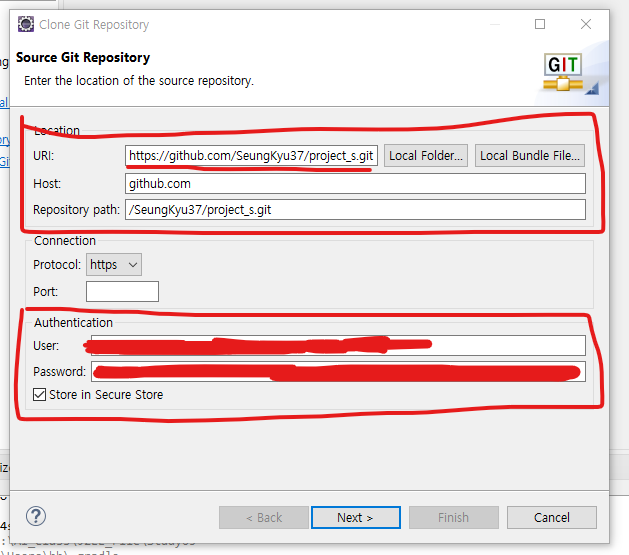Click the Password input field
Image resolution: width=629 pixels, height=555 pixels.
pyautogui.click(x=338, y=372)
